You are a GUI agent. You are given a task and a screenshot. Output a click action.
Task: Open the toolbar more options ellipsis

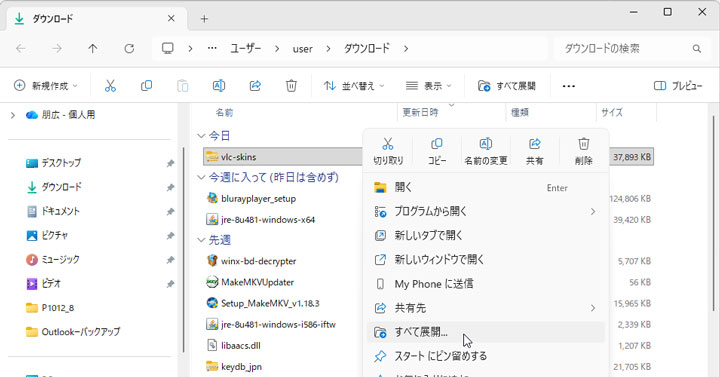pos(568,86)
